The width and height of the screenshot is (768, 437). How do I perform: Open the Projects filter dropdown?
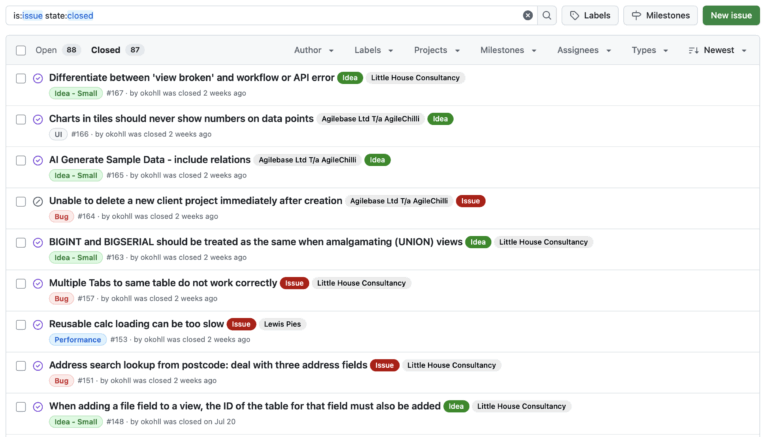pyautogui.click(x=437, y=50)
